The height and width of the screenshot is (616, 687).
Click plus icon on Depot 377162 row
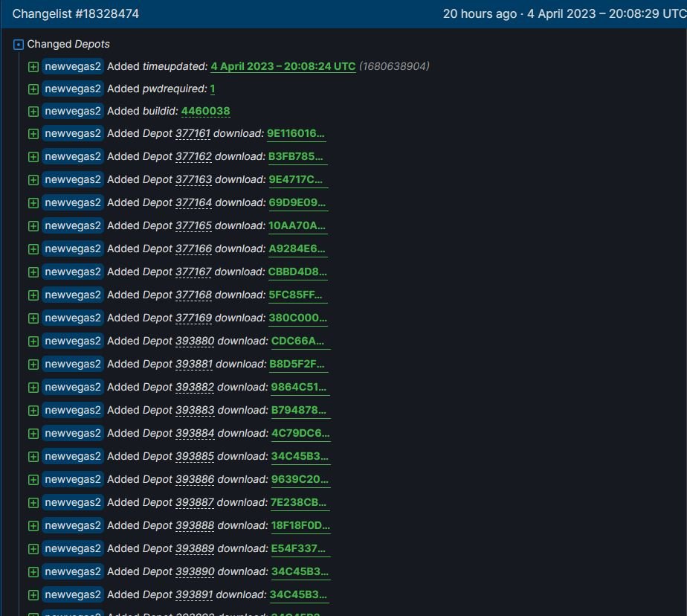tap(33, 156)
